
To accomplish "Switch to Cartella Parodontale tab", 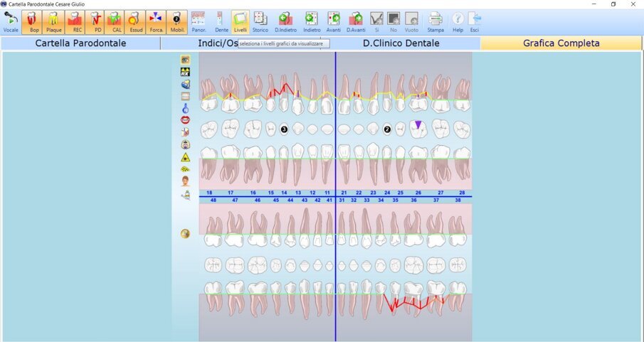I will click(x=80, y=43).
